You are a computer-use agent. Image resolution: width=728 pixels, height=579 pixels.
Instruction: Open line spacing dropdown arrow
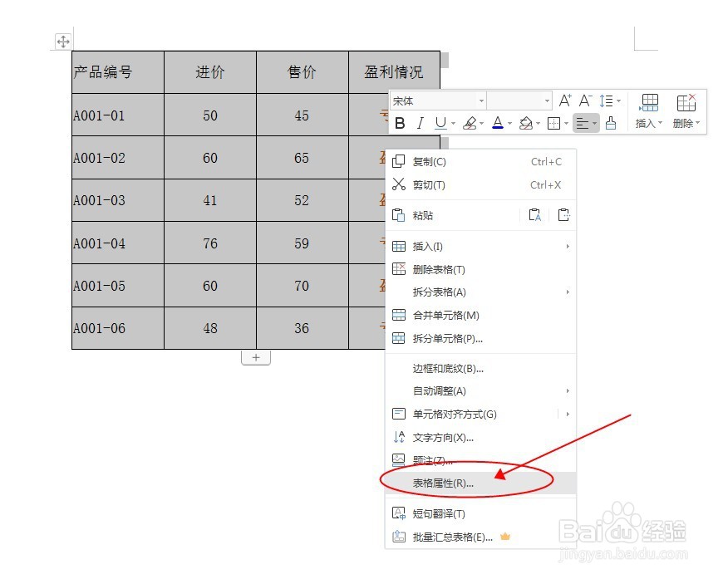[x=618, y=101]
